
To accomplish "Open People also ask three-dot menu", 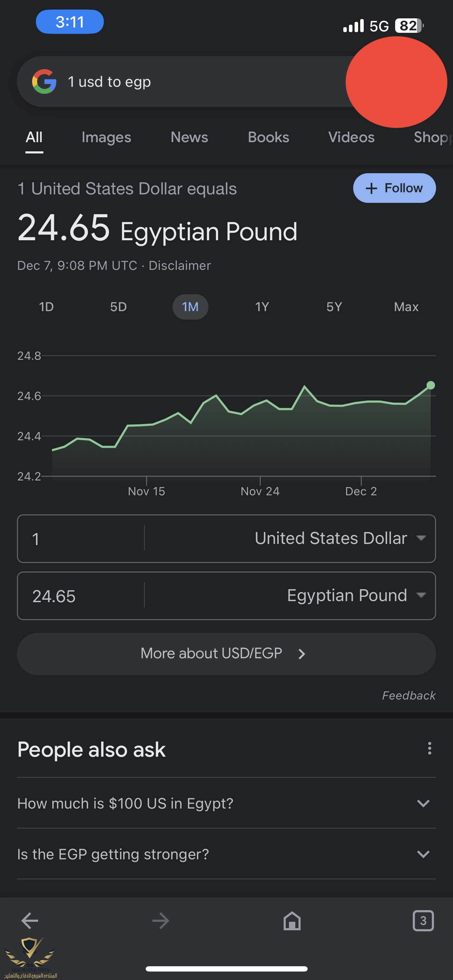I will 429,748.
